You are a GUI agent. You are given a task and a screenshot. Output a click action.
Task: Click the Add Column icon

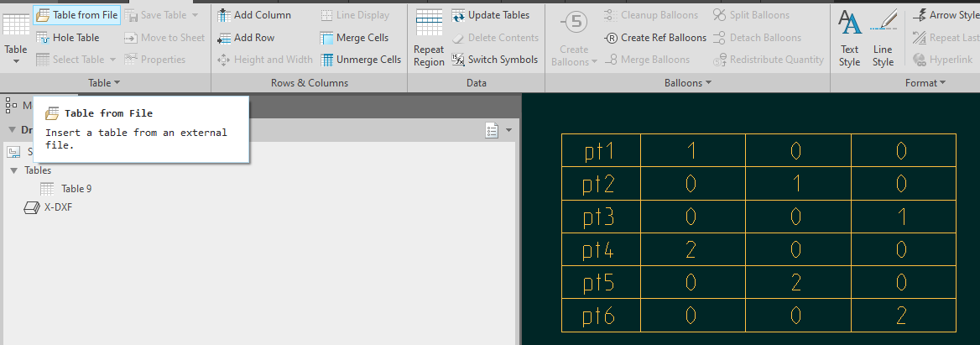(x=223, y=15)
